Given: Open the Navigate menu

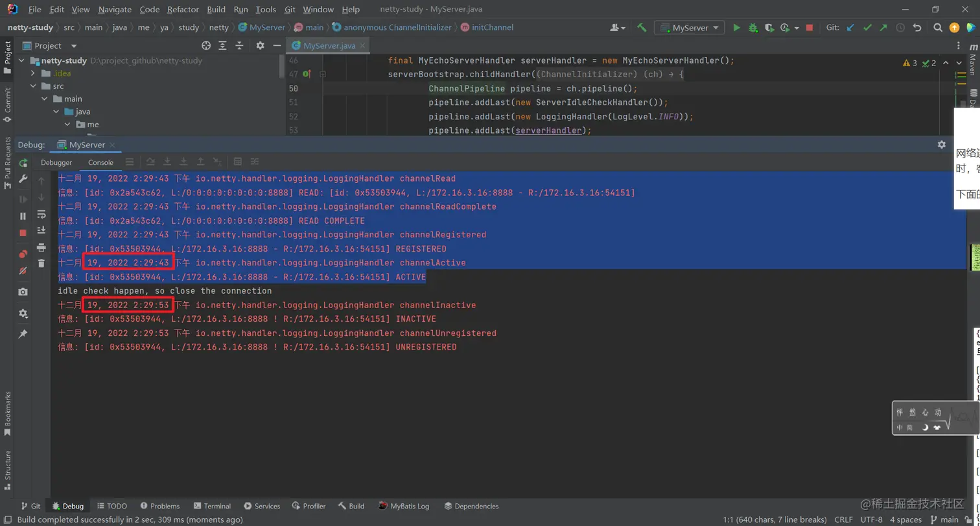Looking at the screenshot, I should coord(115,10).
